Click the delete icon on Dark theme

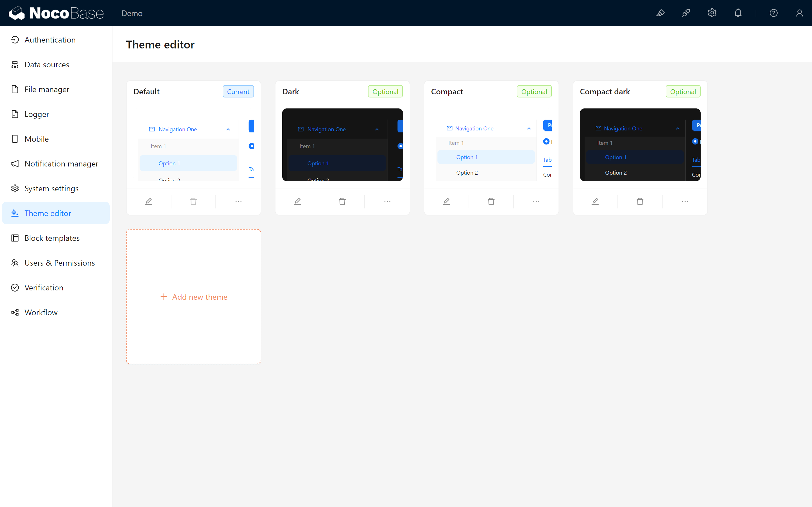pyautogui.click(x=342, y=201)
